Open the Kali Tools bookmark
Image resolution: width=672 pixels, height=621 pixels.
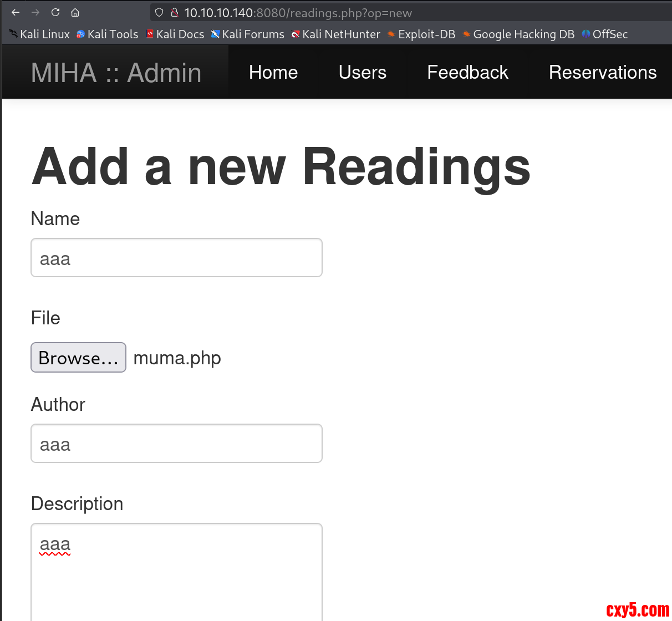tap(108, 34)
